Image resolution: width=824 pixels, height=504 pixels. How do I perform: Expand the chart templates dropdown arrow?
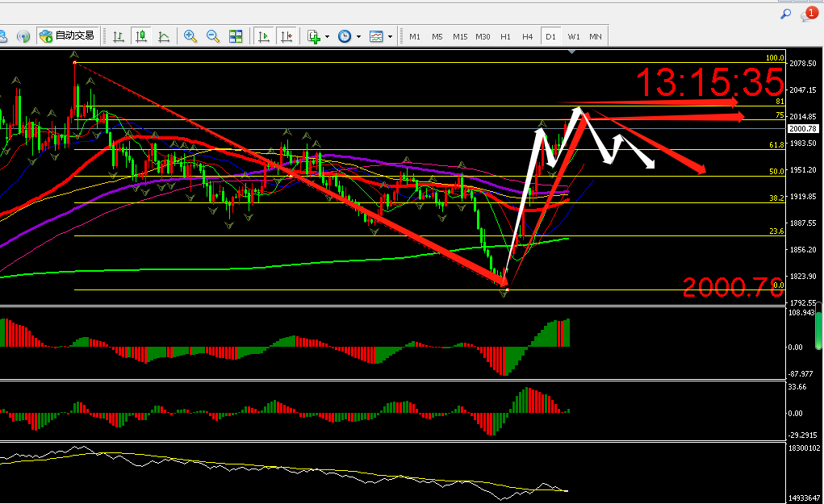coord(390,36)
